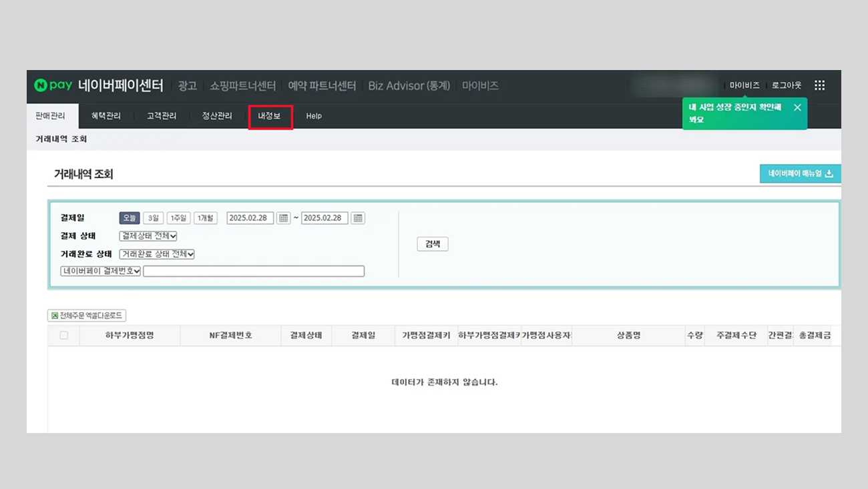Select the 정산관리 tab
Screen dimensions: 868x489
point(217,116)
